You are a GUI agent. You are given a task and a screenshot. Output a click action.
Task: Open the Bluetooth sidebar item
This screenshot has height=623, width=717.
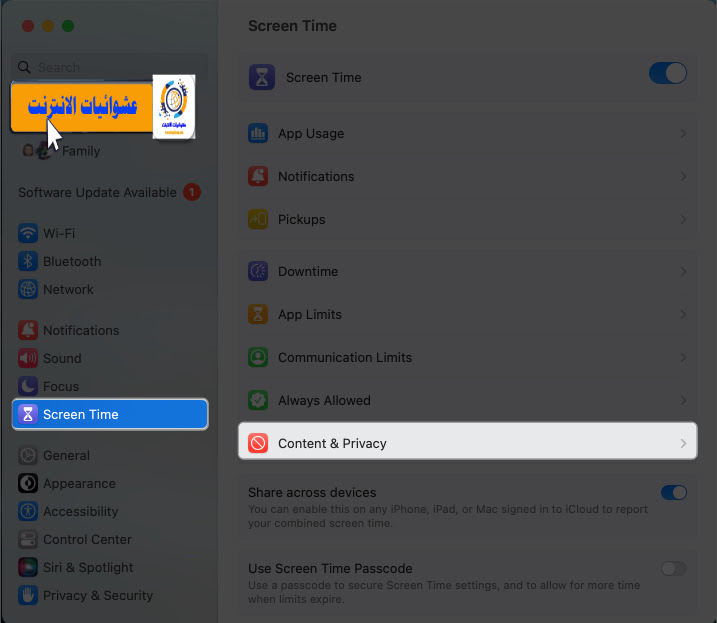pos(60,262)
